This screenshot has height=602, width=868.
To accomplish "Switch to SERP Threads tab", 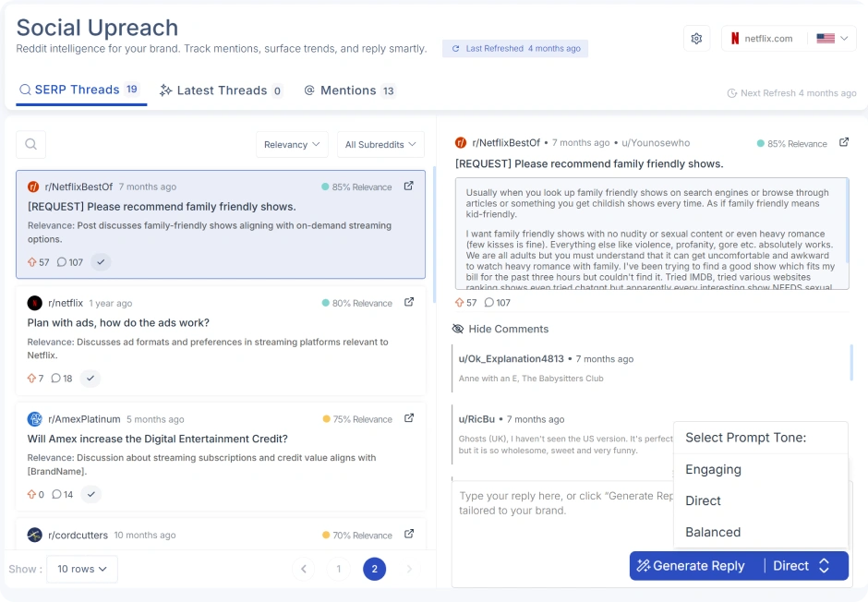I will tap(81, 90).
